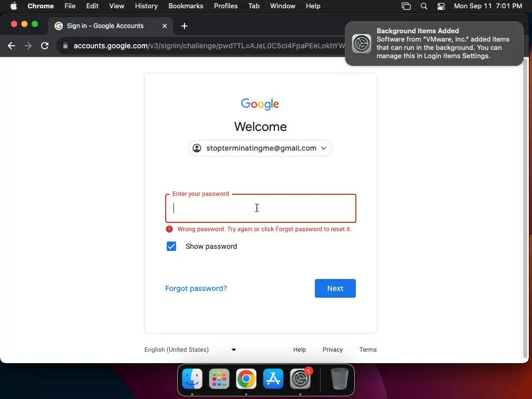Open App Store from the dock

coord(273,379)
